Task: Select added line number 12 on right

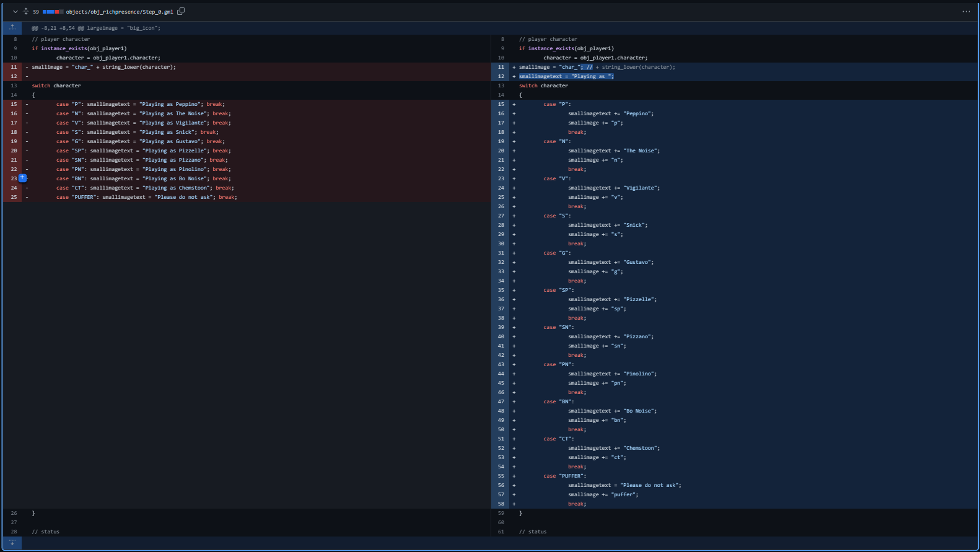Action: point(501,76)
